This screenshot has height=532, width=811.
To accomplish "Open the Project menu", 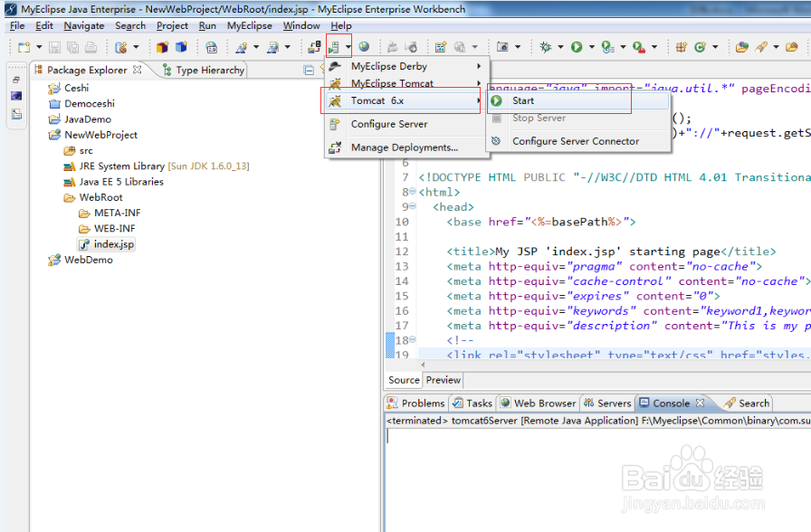I will coord(172,26).
